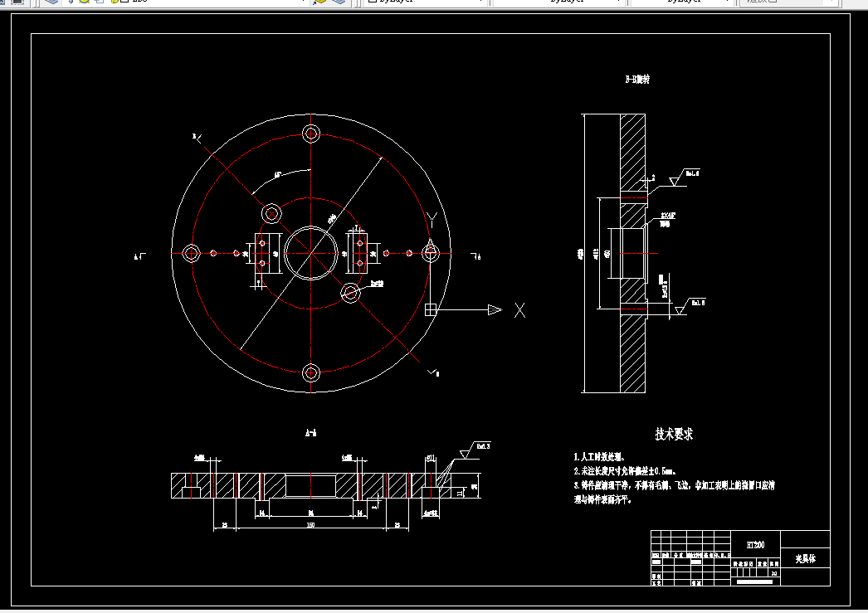
Task: Open the ByLayer lineweight dropdown
Action: pyautogui.click(x=682, y=1)
